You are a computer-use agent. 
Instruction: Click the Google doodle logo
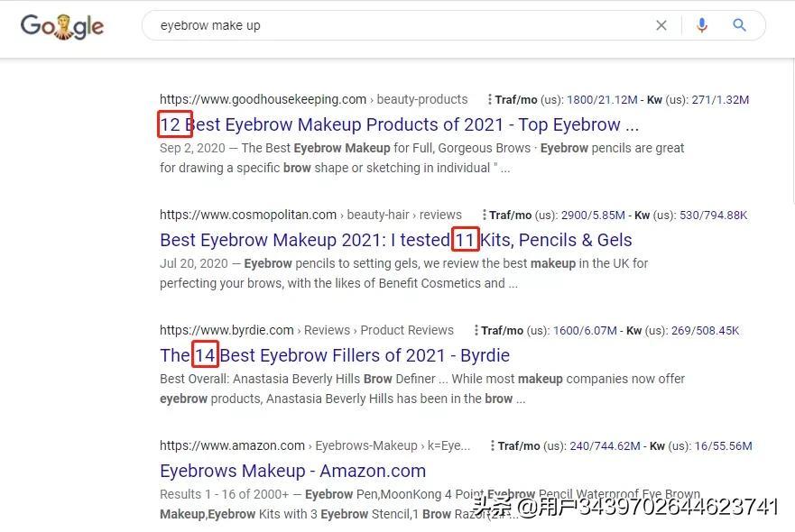[x=62, y=26]
